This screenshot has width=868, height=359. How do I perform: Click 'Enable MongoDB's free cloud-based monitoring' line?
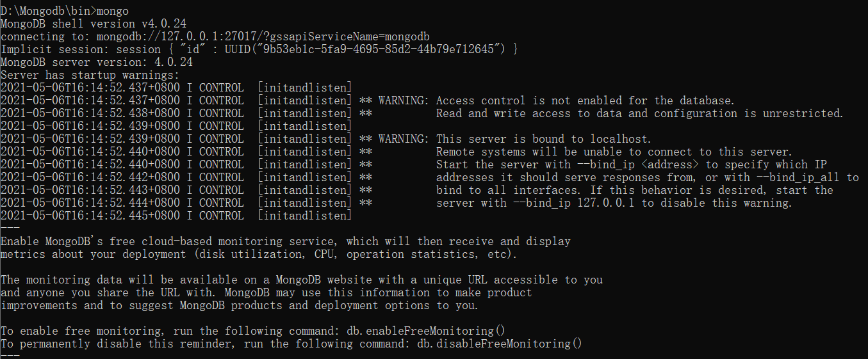pyautogui.click(x=285, y=241)
